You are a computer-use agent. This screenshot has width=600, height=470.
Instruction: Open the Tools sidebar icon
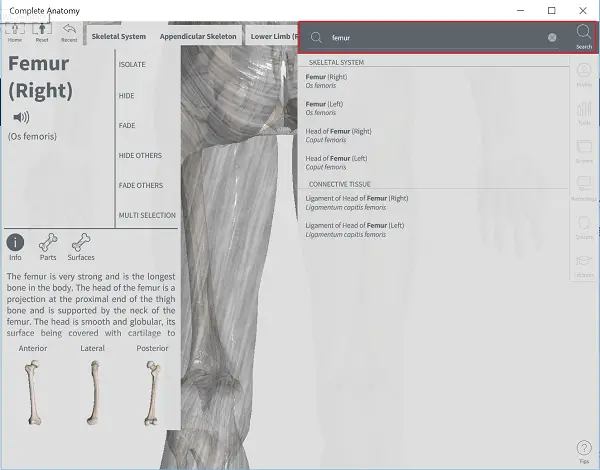point(584,113)
